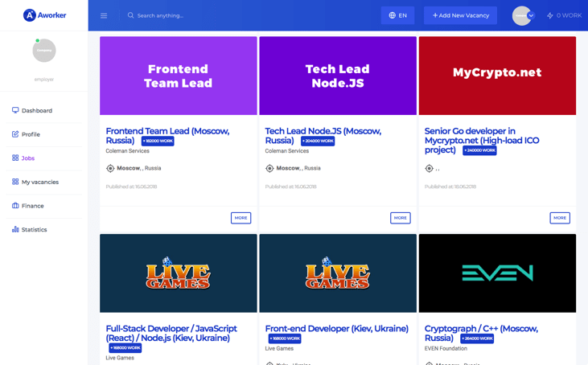Click the globe icon next to EN
This screenshot has width=588, height=365.
pyautogui.click(x=393, y=15)
